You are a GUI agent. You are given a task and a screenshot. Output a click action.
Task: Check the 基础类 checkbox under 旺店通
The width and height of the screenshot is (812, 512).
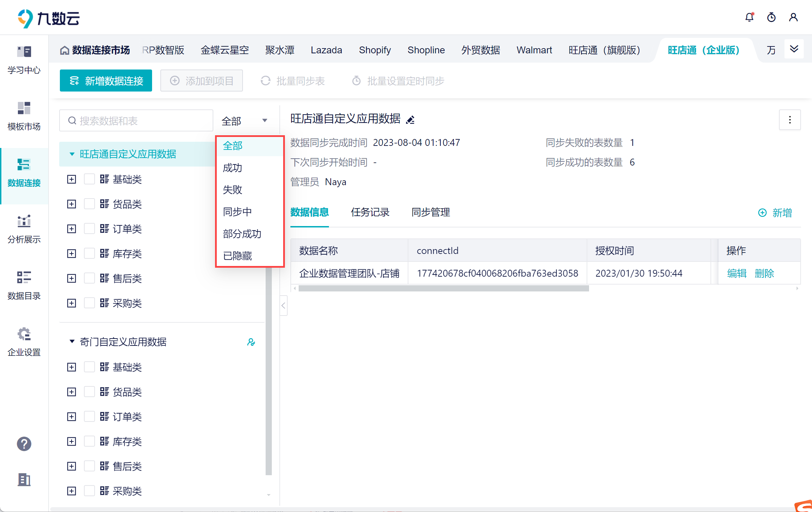[x=89, y=179]
